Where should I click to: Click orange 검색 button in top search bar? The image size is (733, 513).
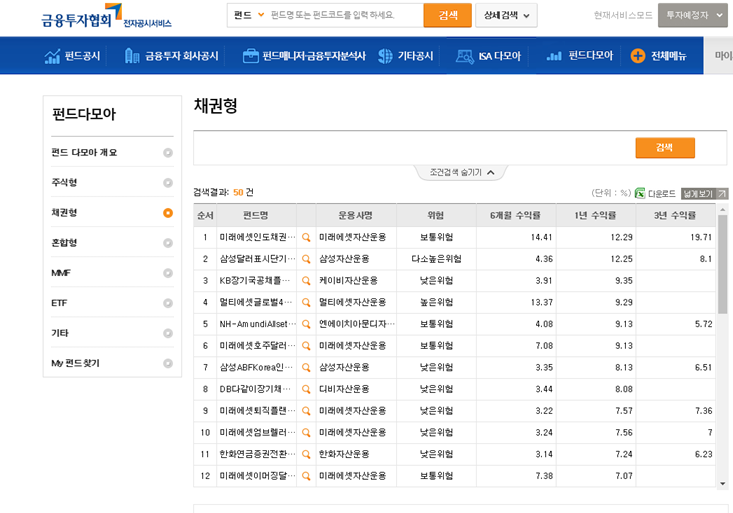[x=447, y=15]
